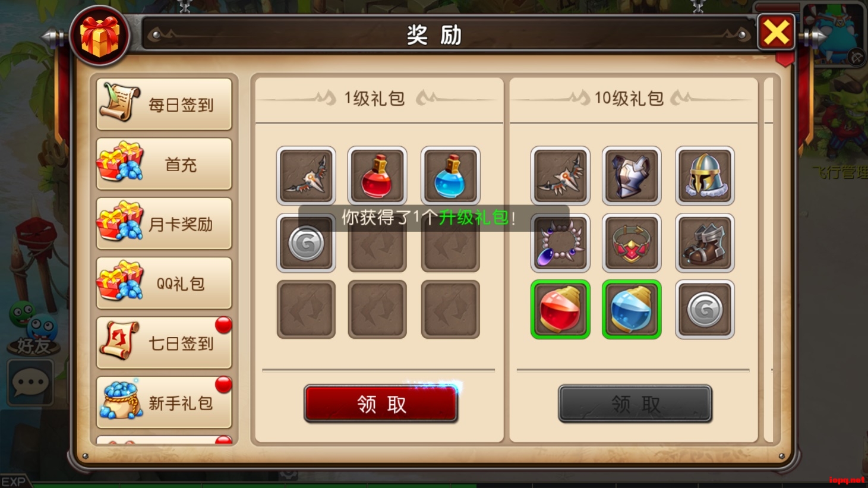868x488 pixels.
Task: Open the chat bubble icon
Action: point(30,383)
